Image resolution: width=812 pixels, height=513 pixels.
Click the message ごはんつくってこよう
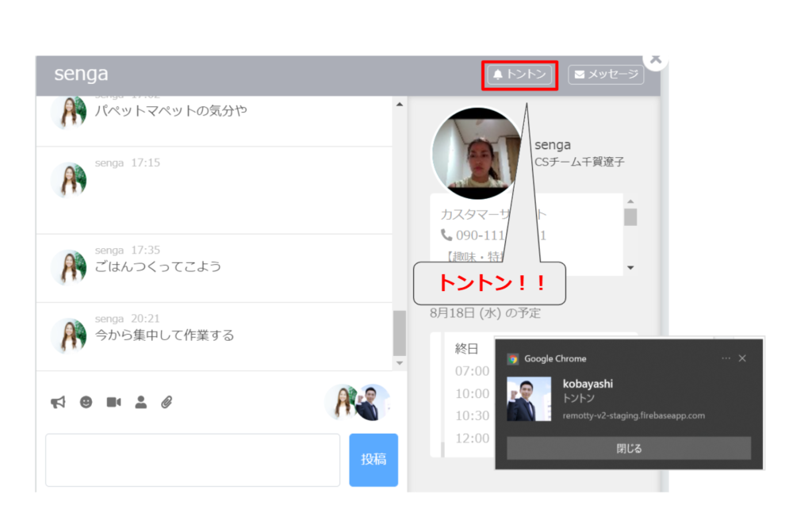(158, 266)
